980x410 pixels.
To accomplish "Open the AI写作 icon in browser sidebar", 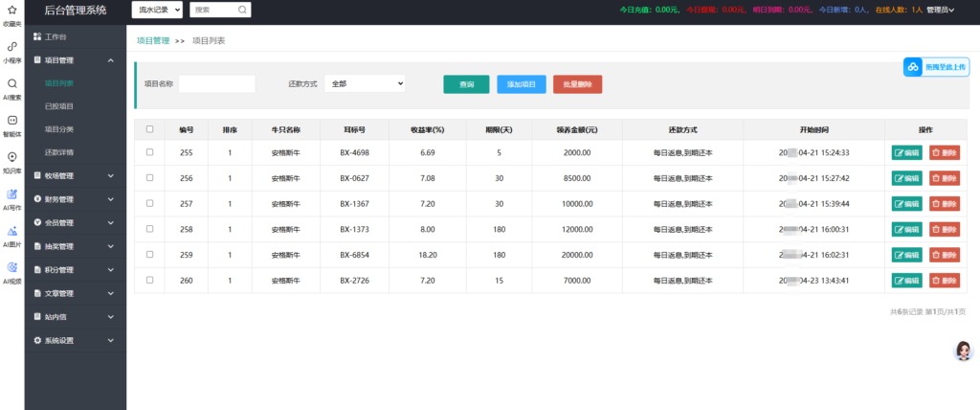I will click(11, 194).
